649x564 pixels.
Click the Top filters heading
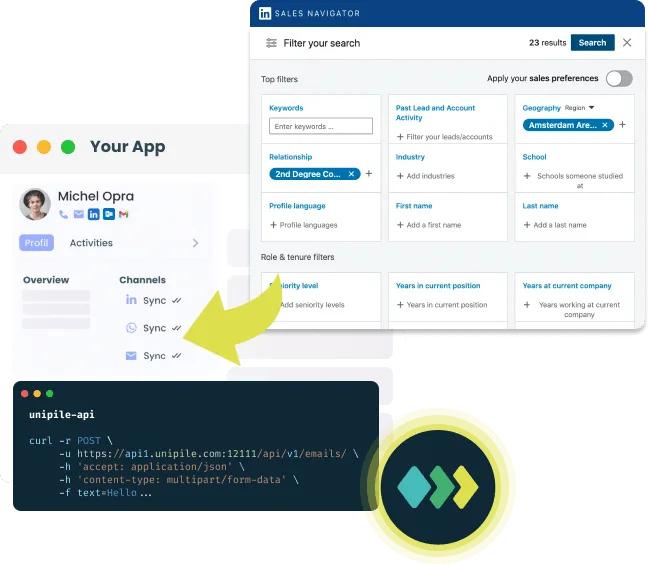pyautogui.click(x=279, y=79)
